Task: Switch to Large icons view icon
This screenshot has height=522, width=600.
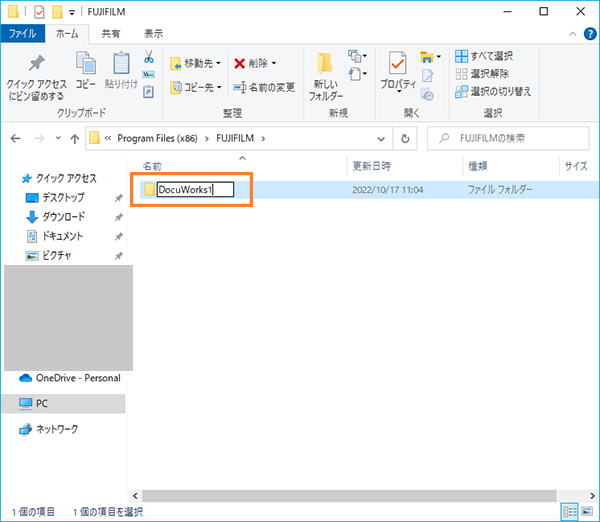Action: tap(587, 511)
